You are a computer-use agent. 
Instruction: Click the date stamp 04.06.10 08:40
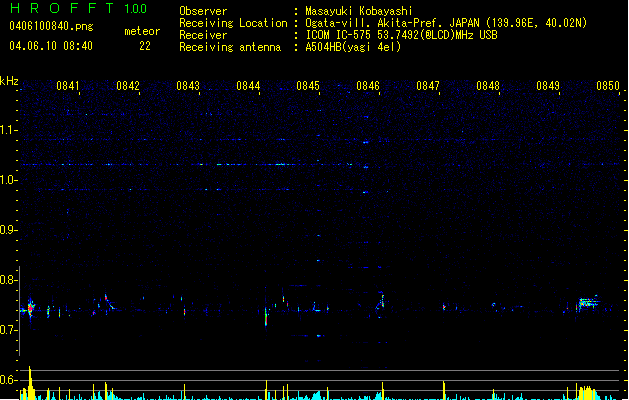coord(51,46)
